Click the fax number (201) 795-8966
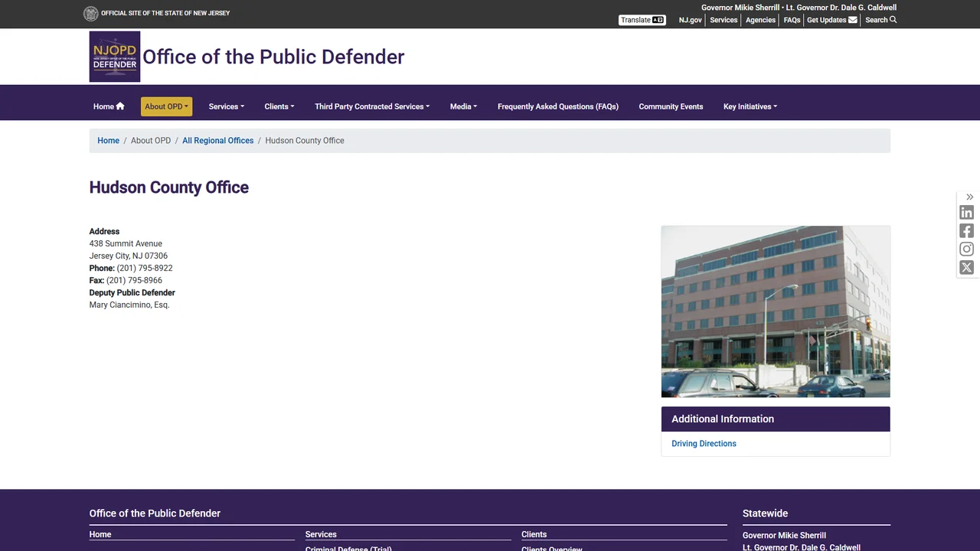Screen dimensions: 980x551 pyautogui.click(x=134, y=280)
